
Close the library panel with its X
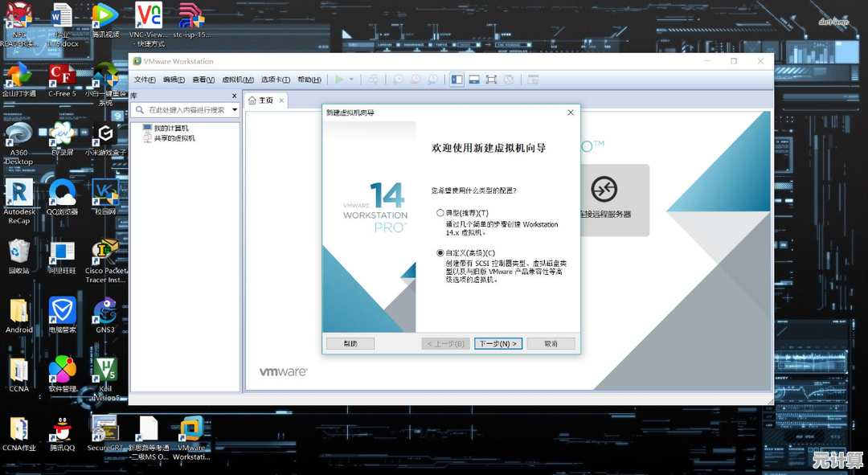coord(234,96)
